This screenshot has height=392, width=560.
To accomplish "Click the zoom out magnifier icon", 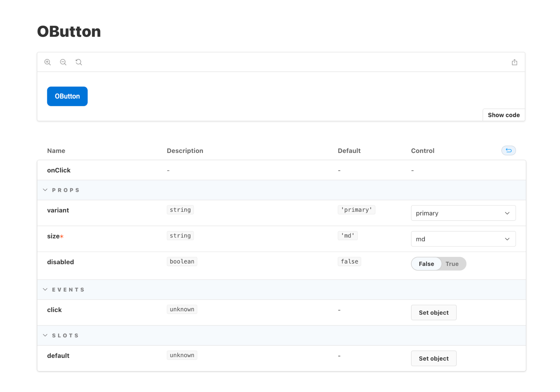I will [63, 62].
